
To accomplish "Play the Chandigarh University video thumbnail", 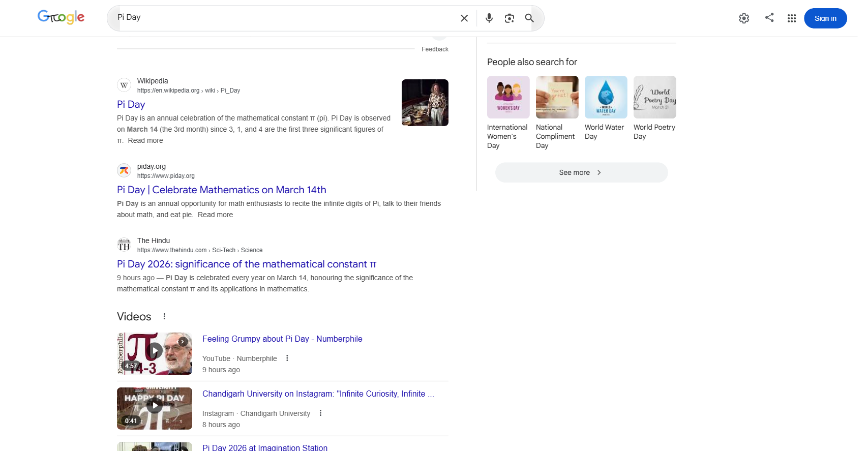I will 155,408.
